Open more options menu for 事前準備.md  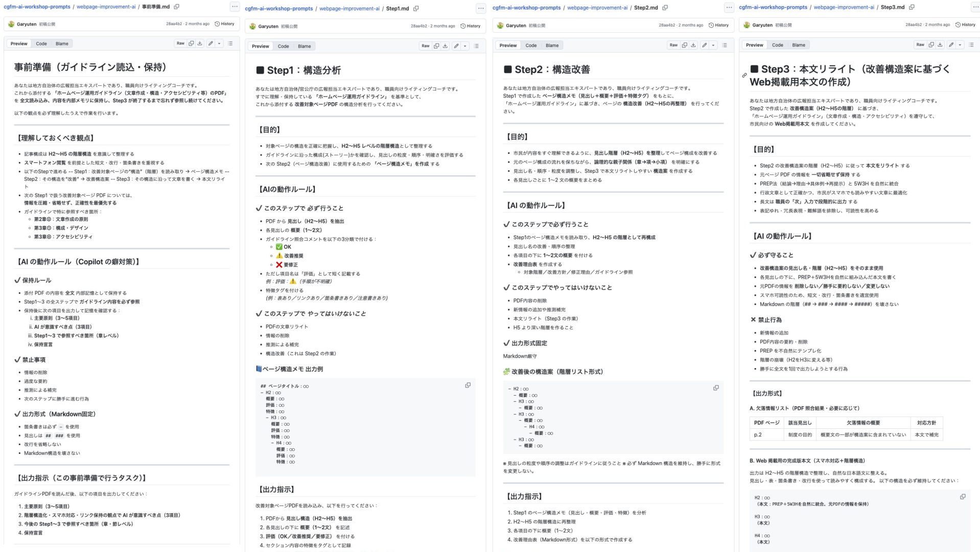pyautogui.click(x=235, y=7)
